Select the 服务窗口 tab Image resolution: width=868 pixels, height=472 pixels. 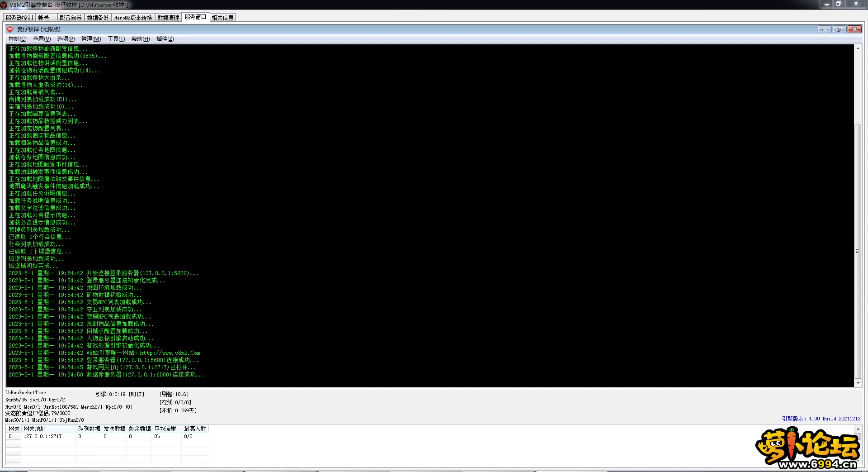coord(195,17)
